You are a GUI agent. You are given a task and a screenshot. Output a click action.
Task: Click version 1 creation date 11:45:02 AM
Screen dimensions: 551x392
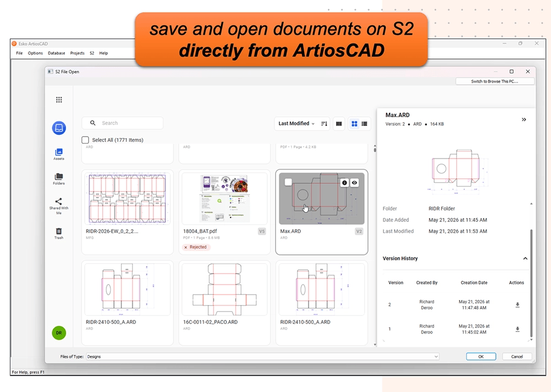pos(474,329)
